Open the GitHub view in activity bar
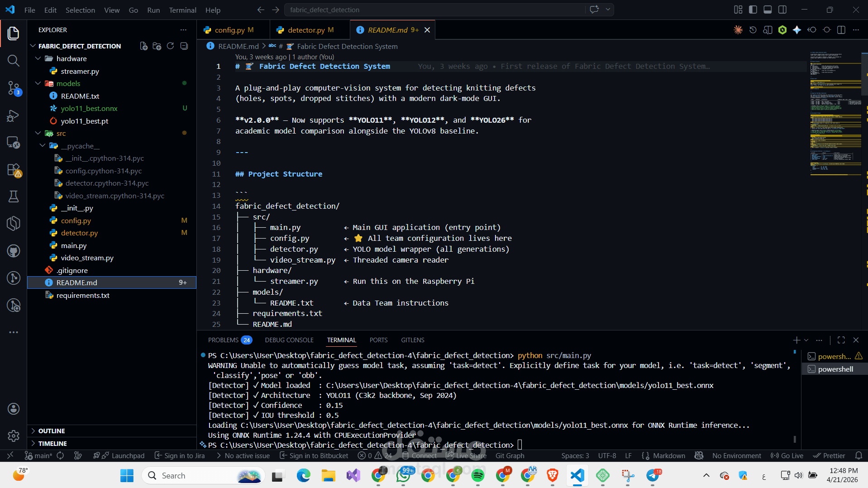868x488 pixels. [14, 251]
